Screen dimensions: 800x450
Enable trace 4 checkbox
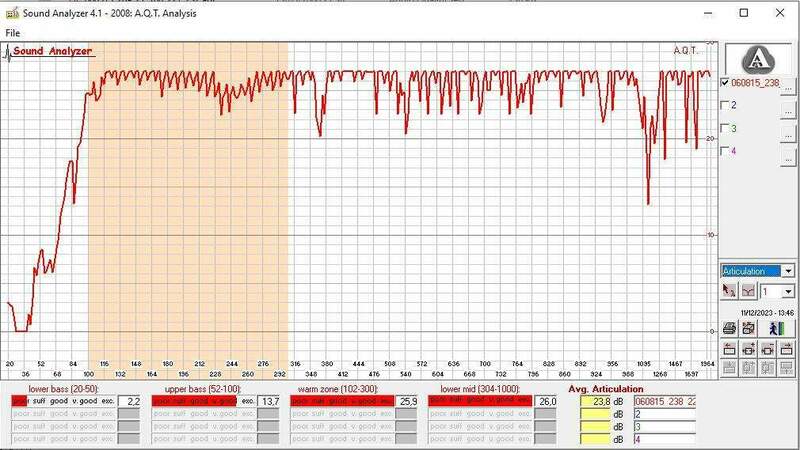point(725,151)
